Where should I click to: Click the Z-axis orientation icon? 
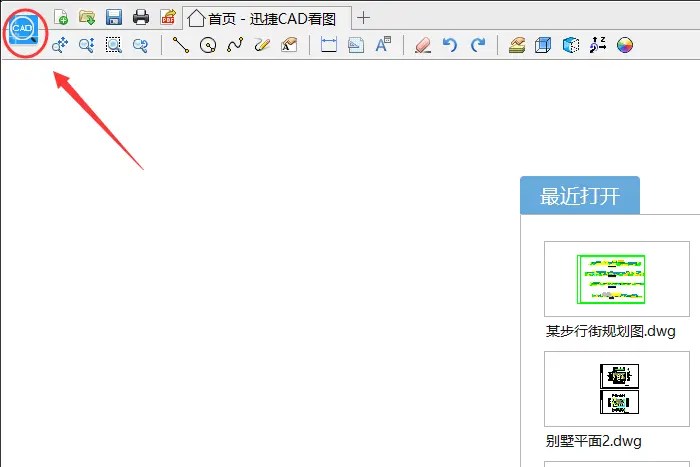coord(598,45)
